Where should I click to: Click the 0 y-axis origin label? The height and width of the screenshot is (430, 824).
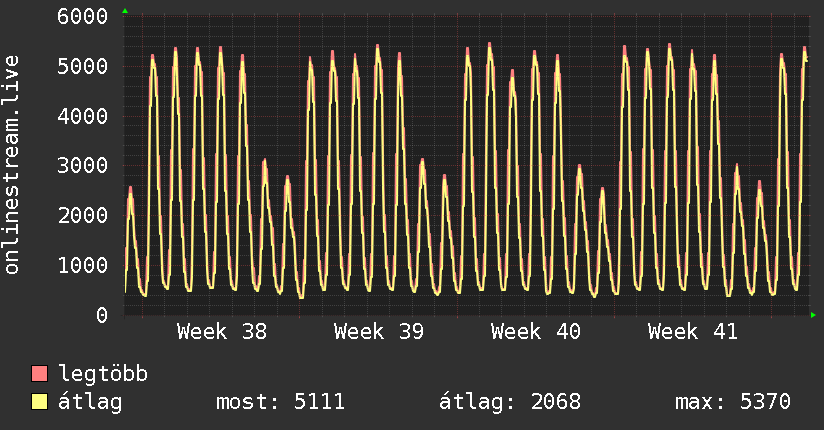[101, 315]
